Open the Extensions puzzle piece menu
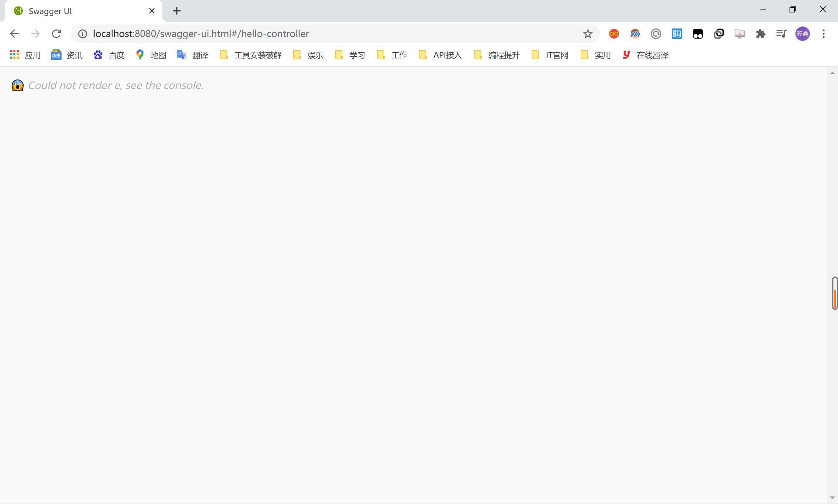The image size is (838, 504). 760,34
